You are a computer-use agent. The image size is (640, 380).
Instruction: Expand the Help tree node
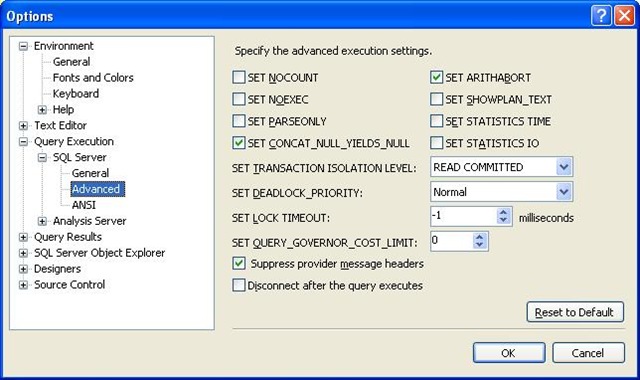(42, 110)
